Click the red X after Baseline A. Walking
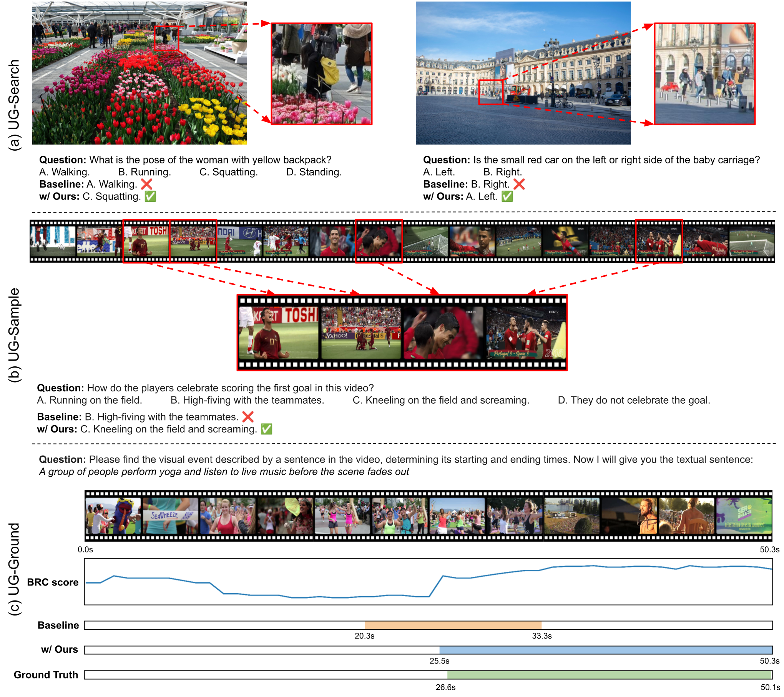Viewport: 784px width, 697px height. pos(146,184)
